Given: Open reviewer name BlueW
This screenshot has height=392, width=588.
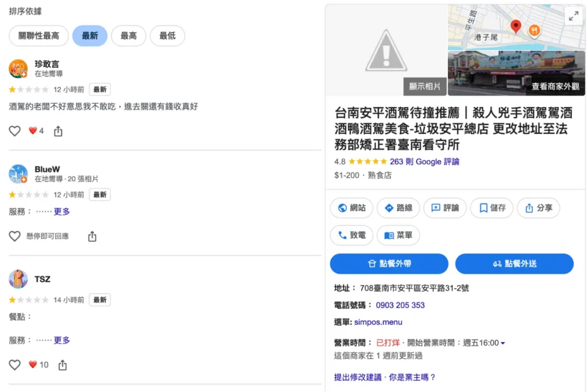Looking at the screenshot, I should [47, 169].
